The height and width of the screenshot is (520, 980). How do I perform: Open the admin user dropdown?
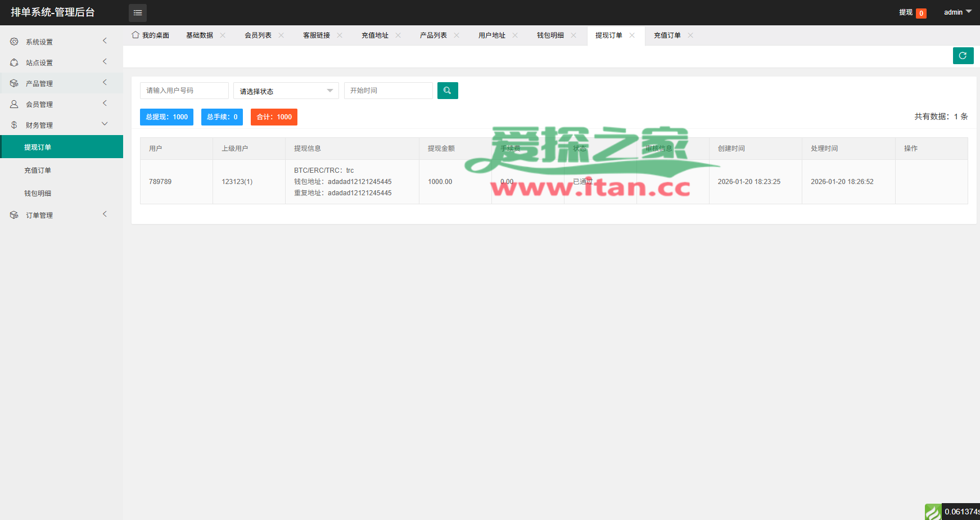tap(957, 12)
